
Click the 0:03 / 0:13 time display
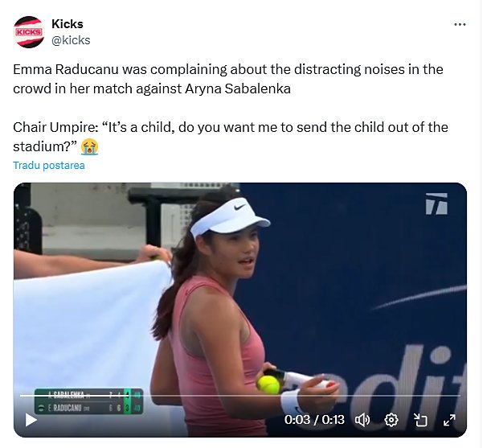[314, 420]
